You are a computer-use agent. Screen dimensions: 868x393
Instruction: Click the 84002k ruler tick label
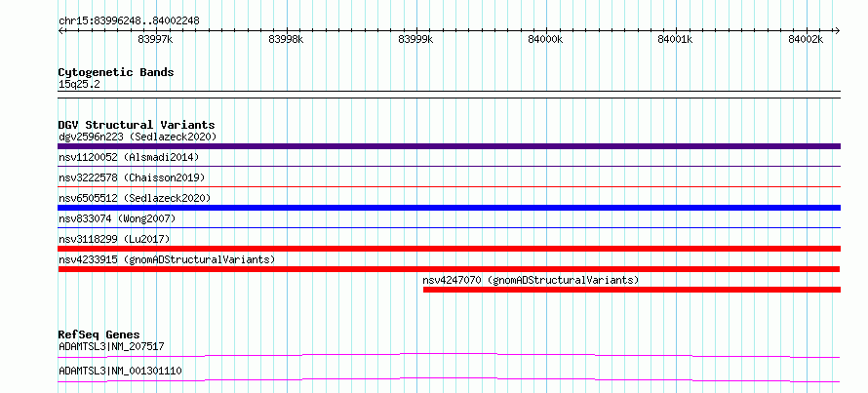point(806,40)
